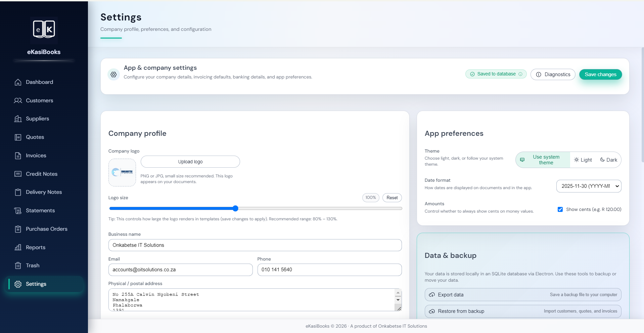Click Upload logo
644x333 pixels.
[x=190, y=161]
